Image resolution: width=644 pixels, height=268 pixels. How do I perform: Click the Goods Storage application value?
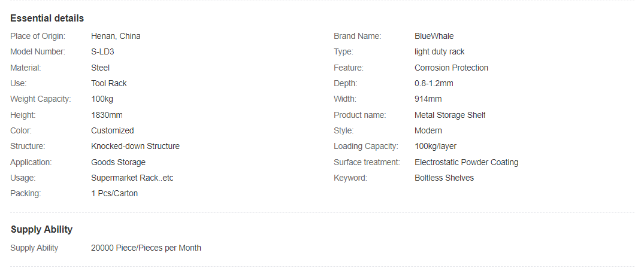coord(118,162)
